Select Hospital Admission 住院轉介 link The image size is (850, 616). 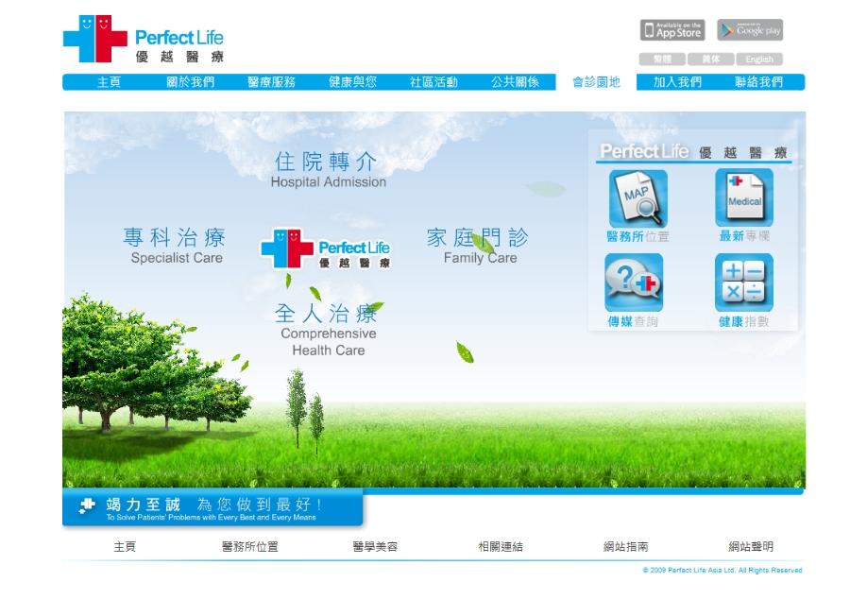pyautogui.click(x=328, y=170)
